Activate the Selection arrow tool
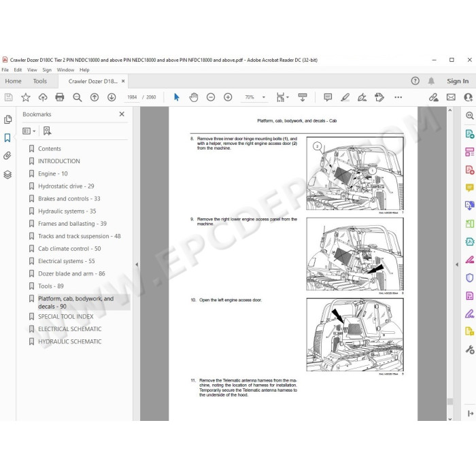Viewport: 476px width, 476px height. click(x=176, y=97)
